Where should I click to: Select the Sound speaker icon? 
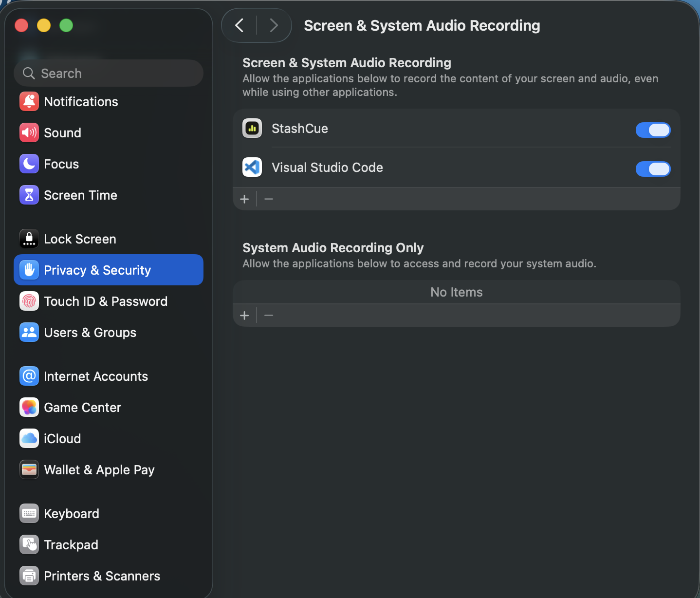tap(29, 132)
